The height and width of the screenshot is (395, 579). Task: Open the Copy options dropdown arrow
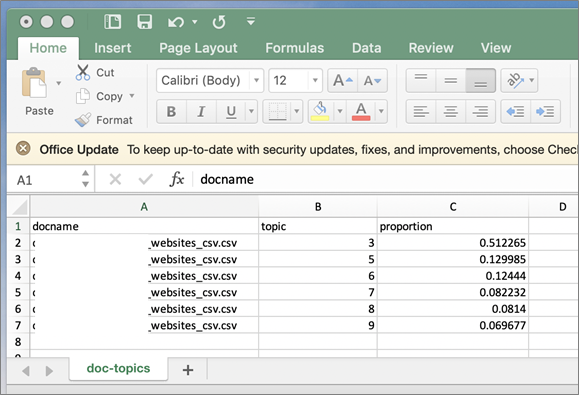(x=132, y=96)
